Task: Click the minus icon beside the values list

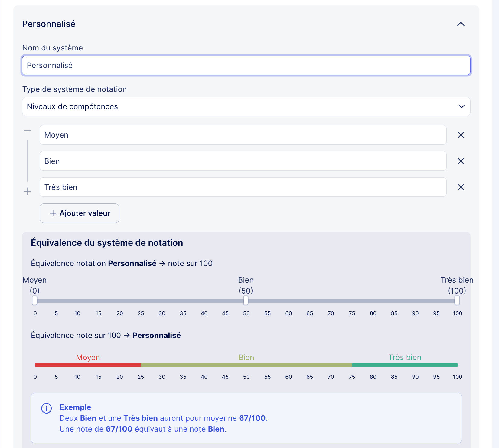Action: click(x=28, y=131)
